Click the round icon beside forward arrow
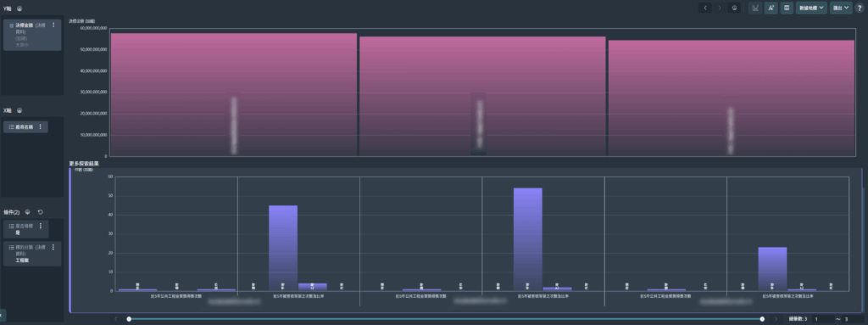868x325 pixels. click(735, 8)
